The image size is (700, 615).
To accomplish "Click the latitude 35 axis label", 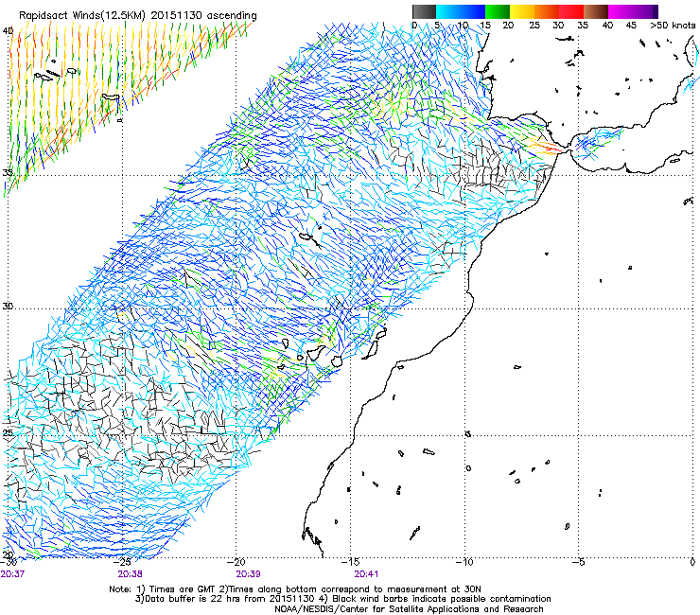I will pyautogui.click(x=8, y=173).
